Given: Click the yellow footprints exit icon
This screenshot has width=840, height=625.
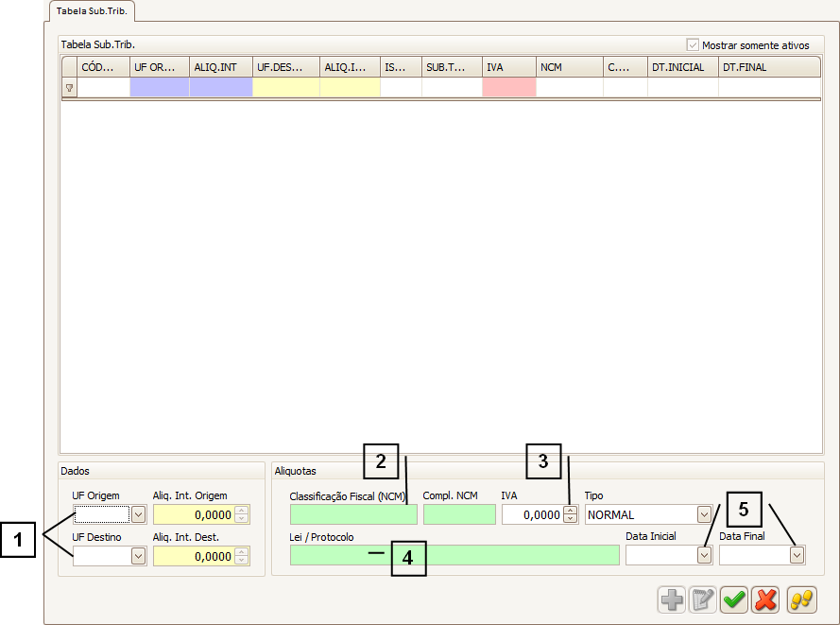Looking at the screenshot, I should coord(801,599).
